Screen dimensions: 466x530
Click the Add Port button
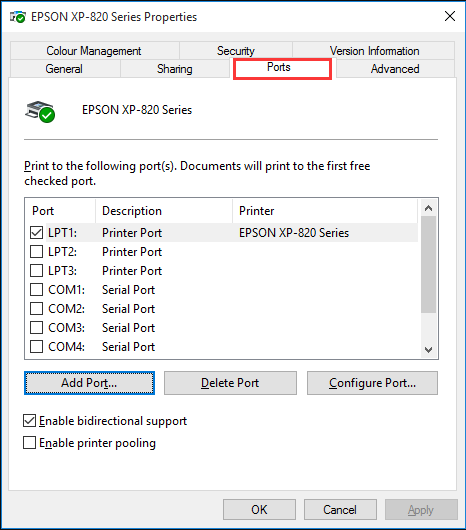click(x=90, y=383)
